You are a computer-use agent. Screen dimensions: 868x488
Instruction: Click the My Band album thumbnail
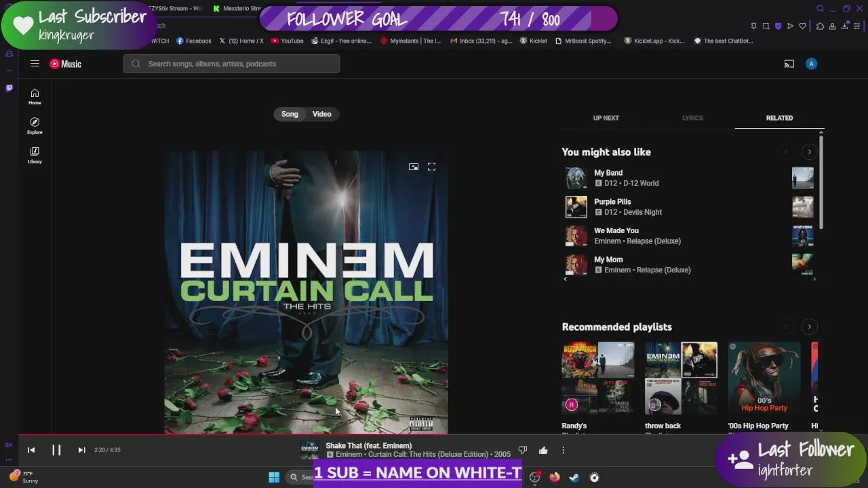tap(576, 178)
